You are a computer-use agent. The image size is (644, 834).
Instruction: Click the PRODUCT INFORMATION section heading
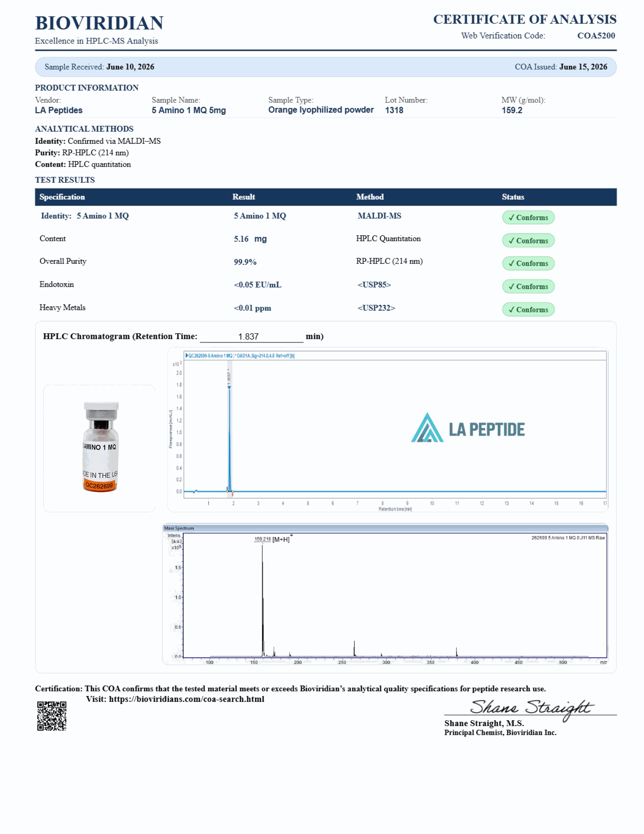click(x=87, y=88)
